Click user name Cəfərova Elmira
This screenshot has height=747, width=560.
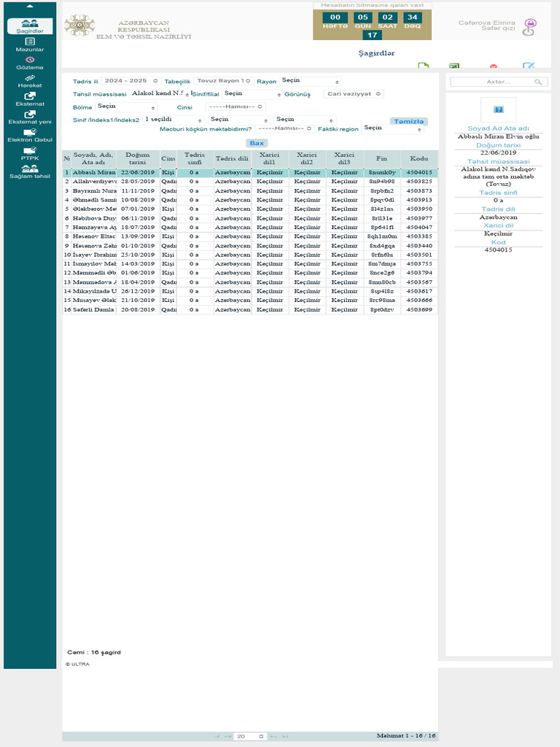coord(486,26)
